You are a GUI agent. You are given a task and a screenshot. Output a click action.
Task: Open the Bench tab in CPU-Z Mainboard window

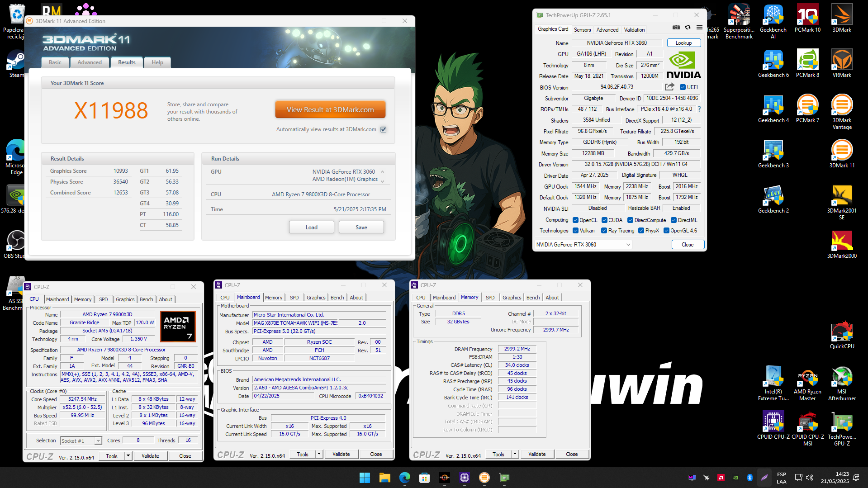point(337,298)
